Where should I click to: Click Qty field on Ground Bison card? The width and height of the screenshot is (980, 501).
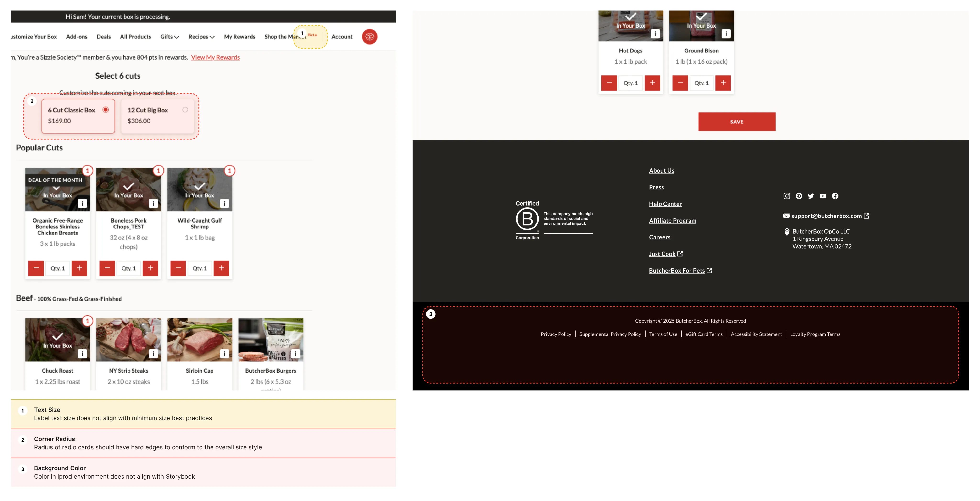pos(702,83)
